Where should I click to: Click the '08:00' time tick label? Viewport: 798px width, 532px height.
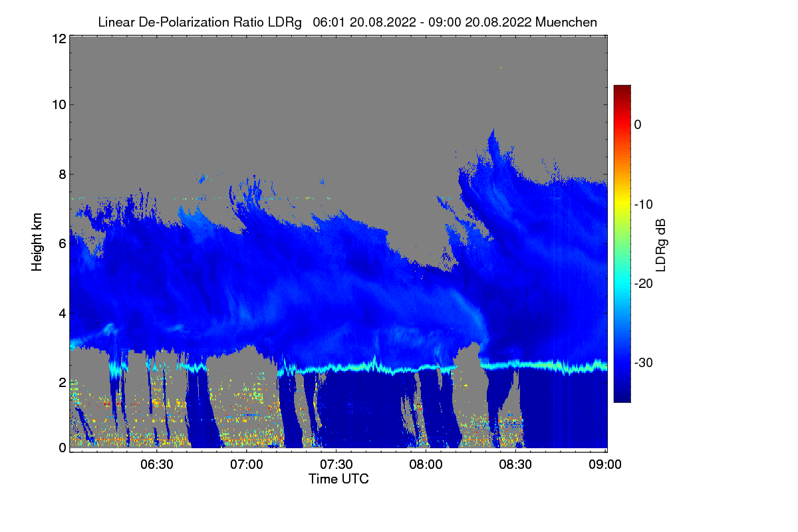(426, 464)
